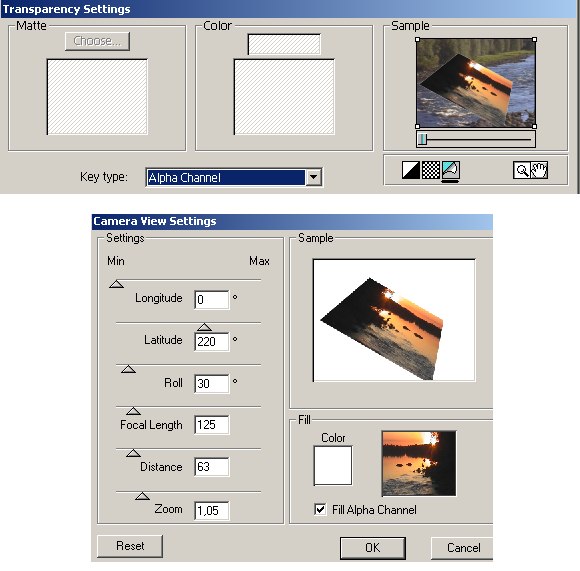Click the black and white matte view icon
Image resolution: width=580 pixels, height=571 pixels.
[411, 170]
